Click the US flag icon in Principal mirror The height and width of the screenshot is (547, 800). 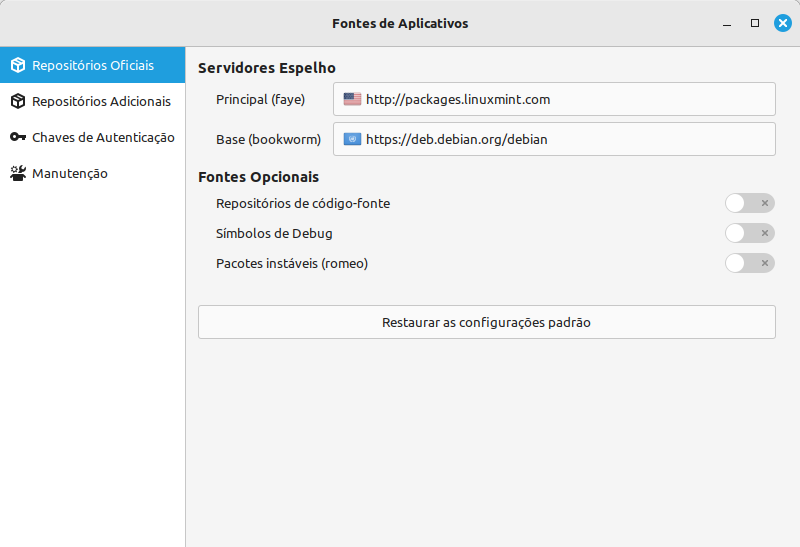tap(352, 99)
